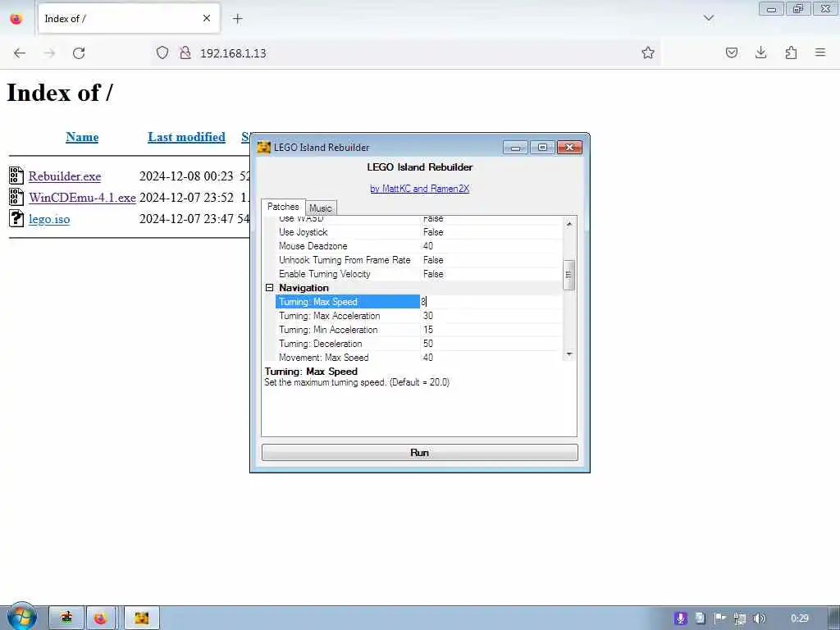Viewport: 840px width, 630px height.
Task: Click the Enable Turning Velocity False value
Action: pyautogui.click(x=433, y=274)
